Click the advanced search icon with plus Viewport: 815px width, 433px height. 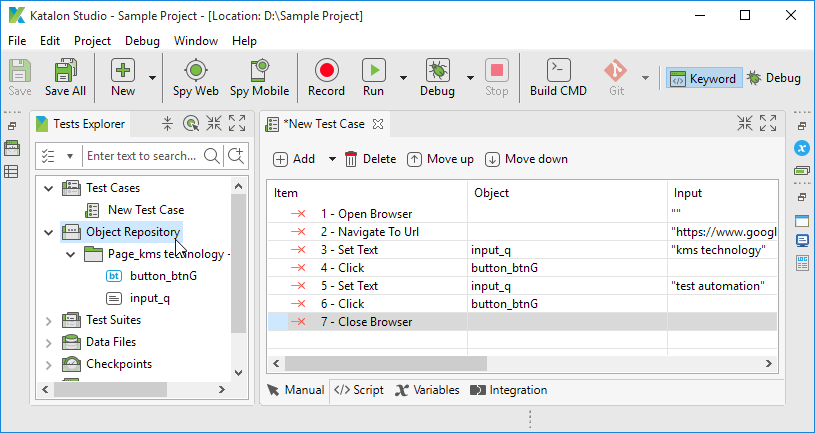click(x=236, y=156)
